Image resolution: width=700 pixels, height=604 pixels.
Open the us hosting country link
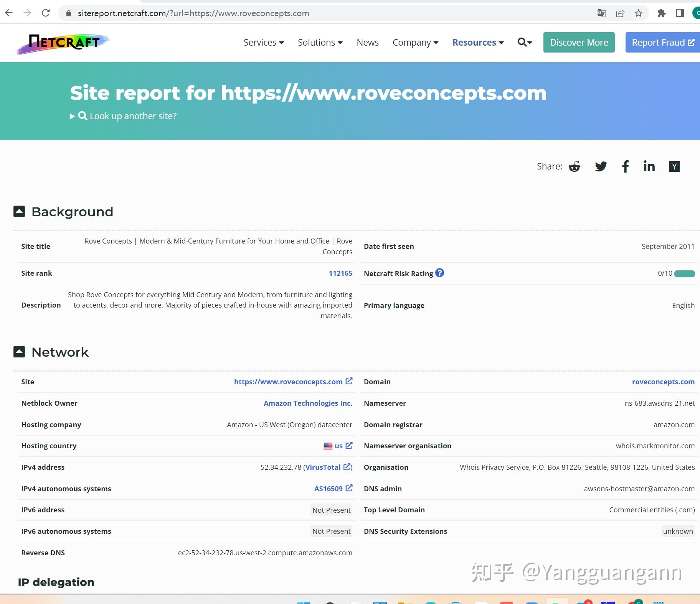pyautogui.click(x=338, y=446)
